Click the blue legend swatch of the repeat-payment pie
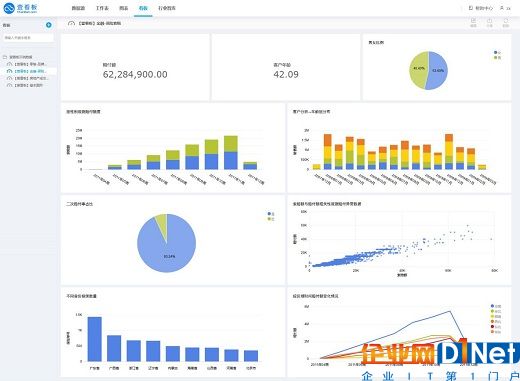Viewport: 520px width, 381px height. pyautogui.click(x=269, y=213)
